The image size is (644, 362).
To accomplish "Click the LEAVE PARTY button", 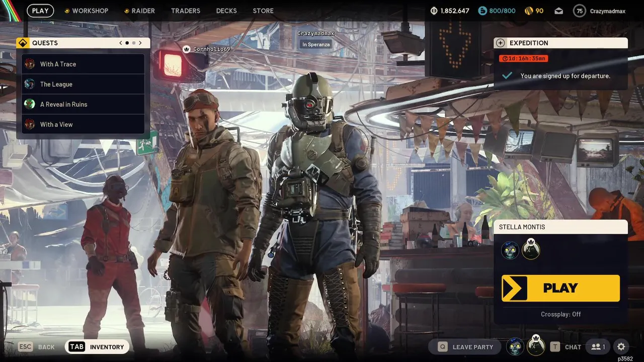I will 464,347.
